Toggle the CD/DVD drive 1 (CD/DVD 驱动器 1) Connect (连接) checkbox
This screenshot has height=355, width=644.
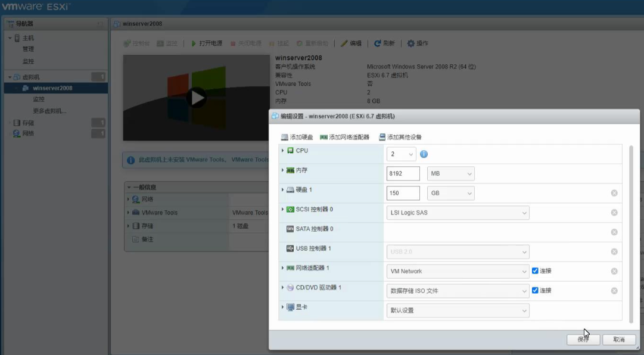[535, 290]
